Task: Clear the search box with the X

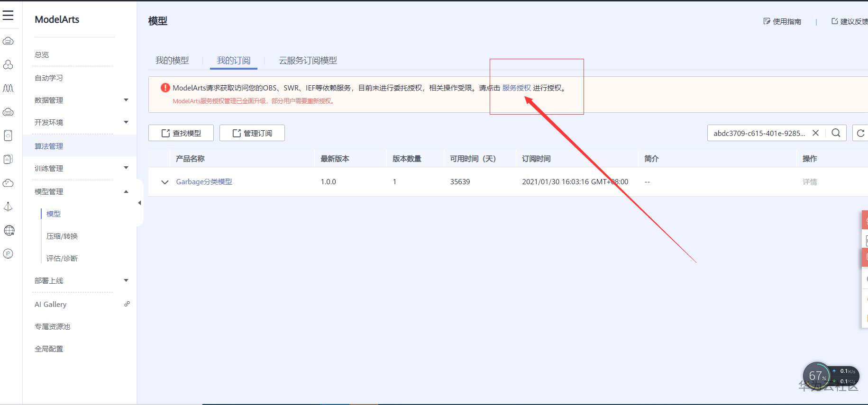Action: coord(815,133)
